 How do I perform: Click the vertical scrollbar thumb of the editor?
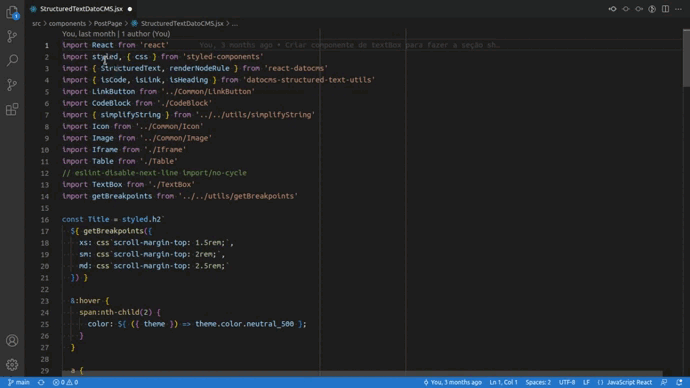[x=686, y=58]
